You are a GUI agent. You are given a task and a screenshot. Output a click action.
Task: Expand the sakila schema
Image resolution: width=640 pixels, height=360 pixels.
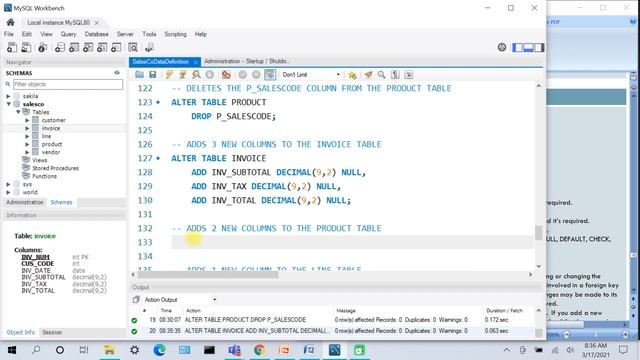(8, 96)
